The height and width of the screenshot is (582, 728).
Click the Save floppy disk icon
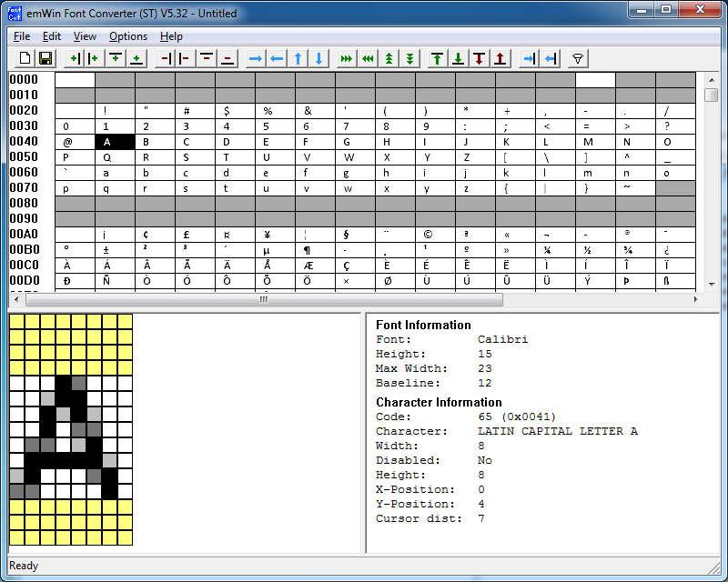pos(45,58)
